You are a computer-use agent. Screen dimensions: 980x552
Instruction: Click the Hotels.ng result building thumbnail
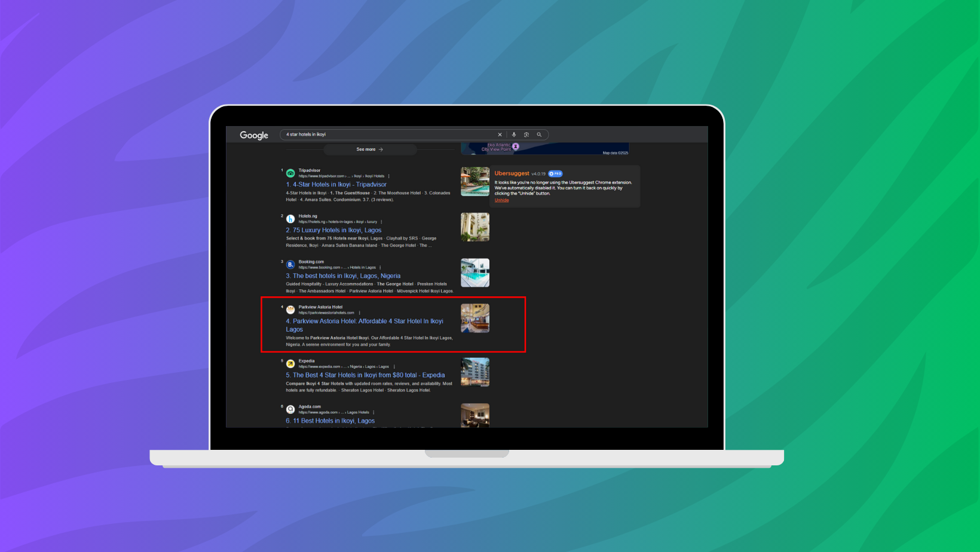coord(475,227)
